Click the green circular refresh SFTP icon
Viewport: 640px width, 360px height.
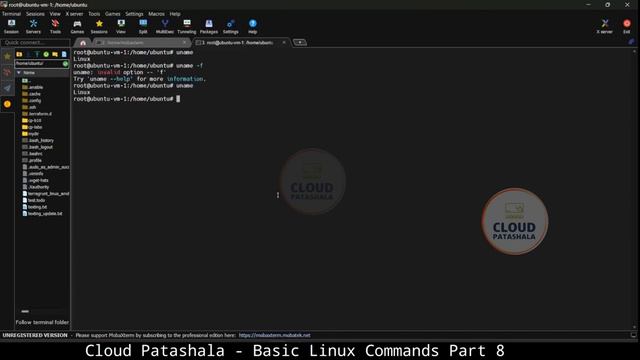pos(46,54)
